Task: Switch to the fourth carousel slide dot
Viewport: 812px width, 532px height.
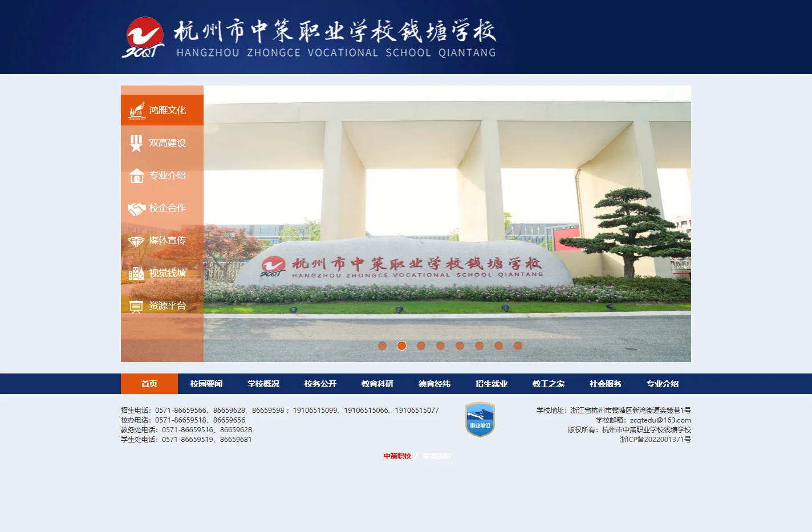Action: pos(441,346)
